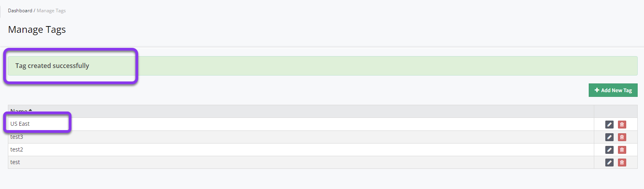Edit the US East tag

tap(609, 125)
